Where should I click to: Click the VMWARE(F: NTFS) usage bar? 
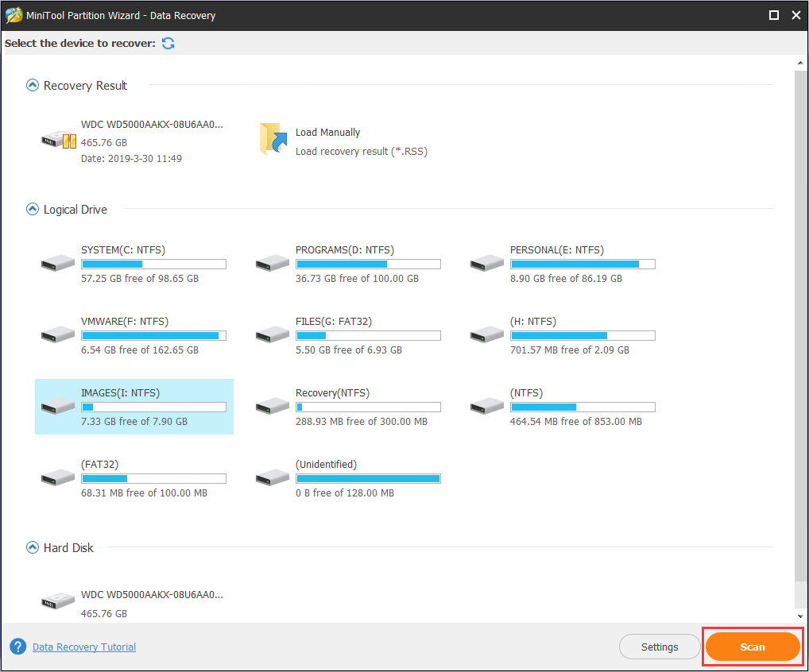153,336
